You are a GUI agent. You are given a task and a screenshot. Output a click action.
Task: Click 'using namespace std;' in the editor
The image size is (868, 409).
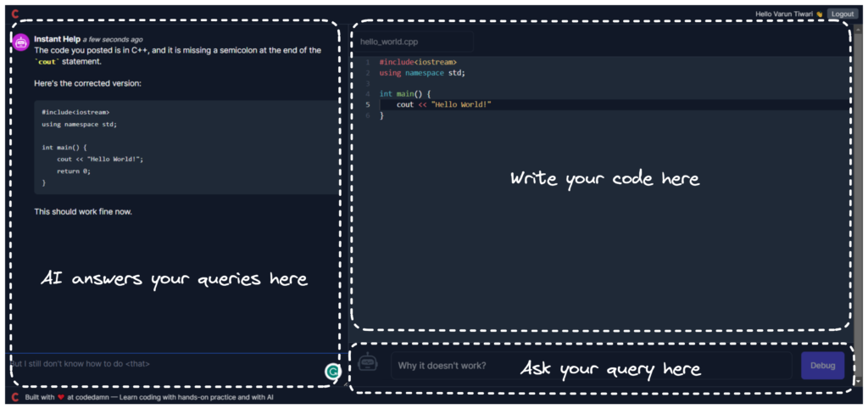pyautogui.click(x=422, y=73)
